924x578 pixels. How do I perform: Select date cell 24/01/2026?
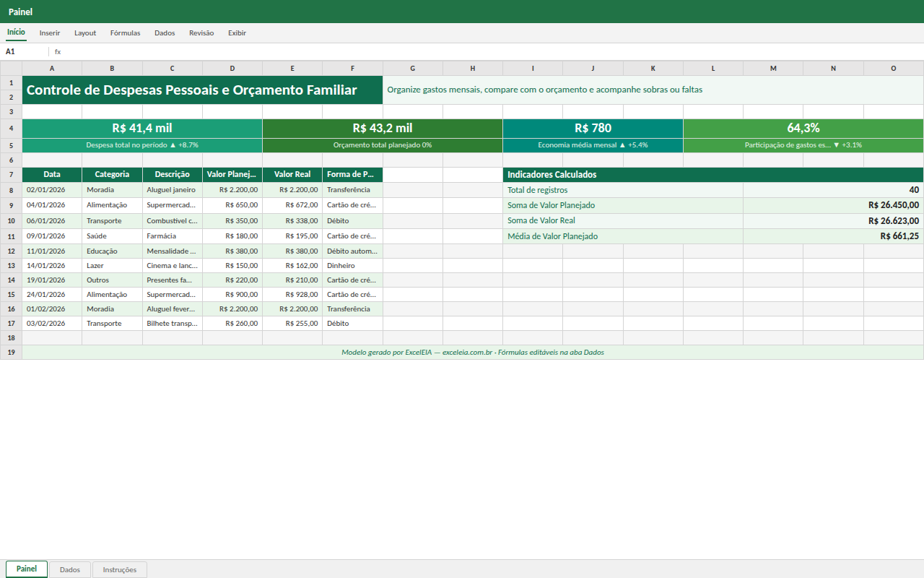pyautogui.click(x=52, y=295)
